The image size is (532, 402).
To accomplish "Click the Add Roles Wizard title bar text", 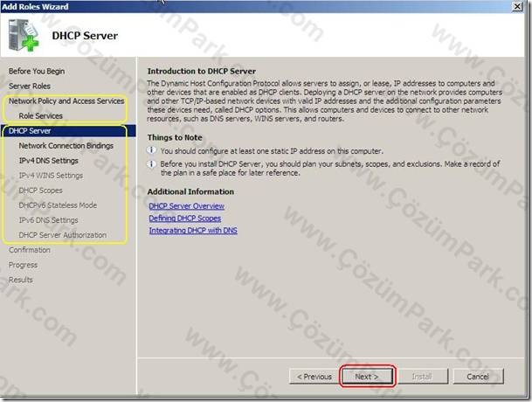I will (x=35, y=6).
